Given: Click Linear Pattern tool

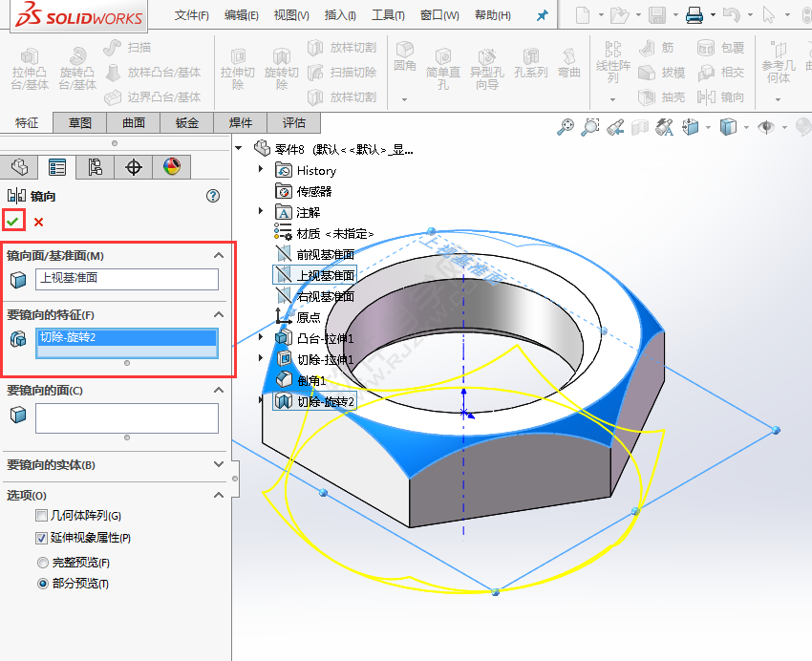Looking at the screenshot, I should tap(612, 62).
